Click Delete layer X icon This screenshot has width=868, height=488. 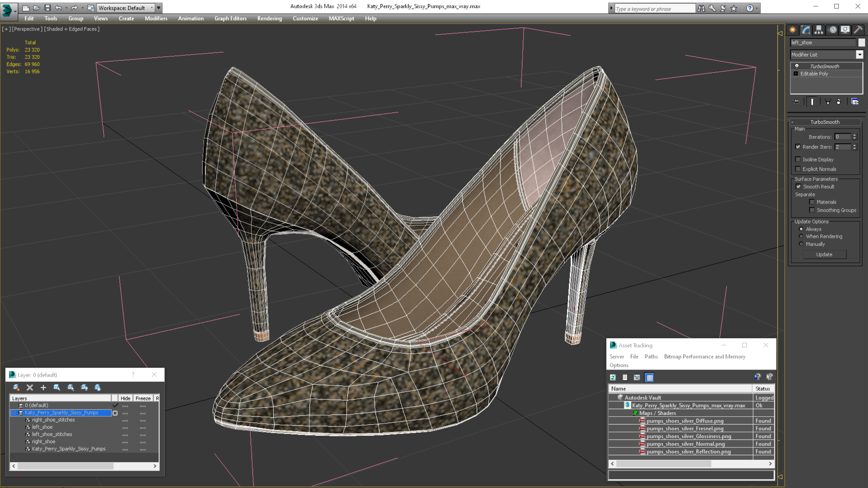(x=30, y=387)
